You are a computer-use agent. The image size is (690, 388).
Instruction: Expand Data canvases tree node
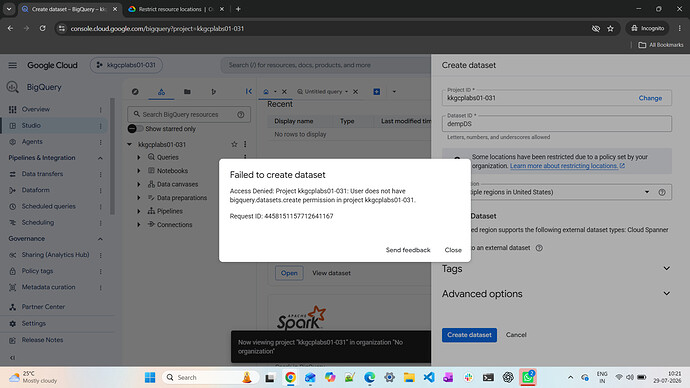coord(139,184)
